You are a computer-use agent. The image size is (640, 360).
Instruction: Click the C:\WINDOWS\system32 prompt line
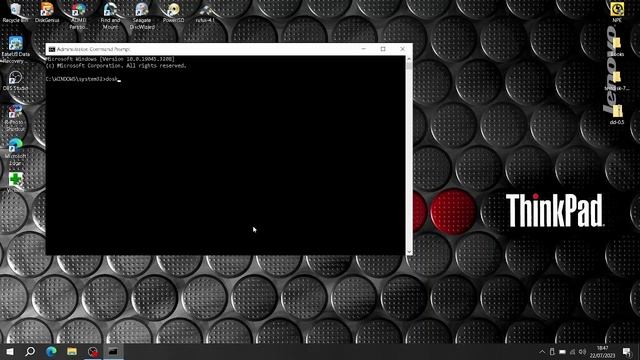click(83, 79)
